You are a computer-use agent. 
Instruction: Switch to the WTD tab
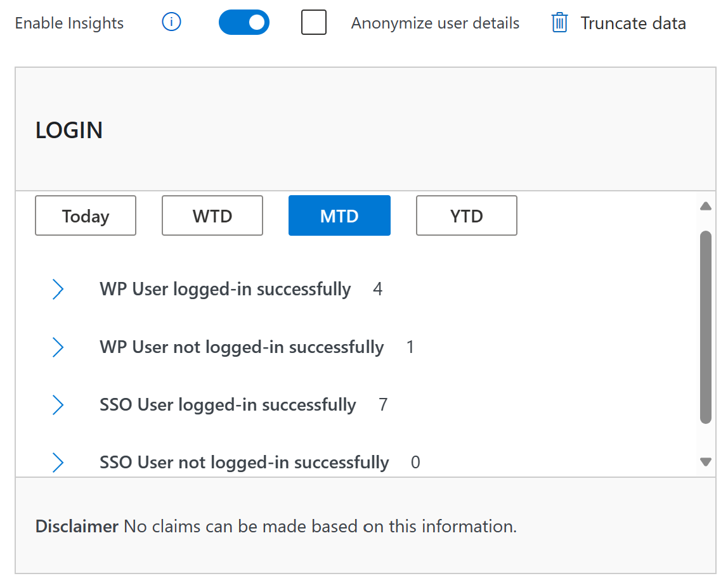(x=212, y=215)
